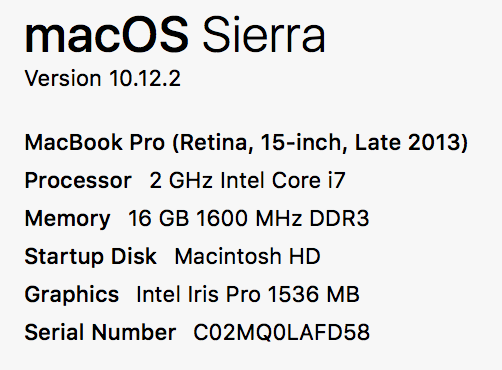Click the Version 10.12.2 text

103,79
